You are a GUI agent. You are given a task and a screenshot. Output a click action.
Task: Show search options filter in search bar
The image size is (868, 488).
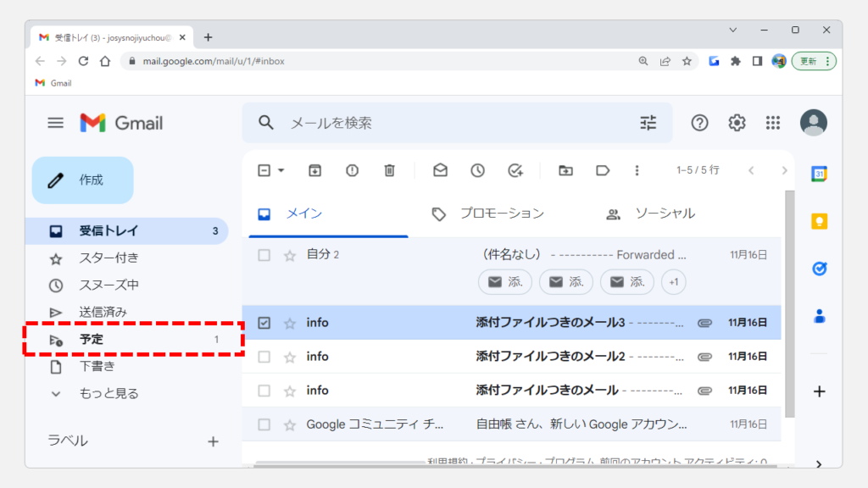click(x=648, y=123)
